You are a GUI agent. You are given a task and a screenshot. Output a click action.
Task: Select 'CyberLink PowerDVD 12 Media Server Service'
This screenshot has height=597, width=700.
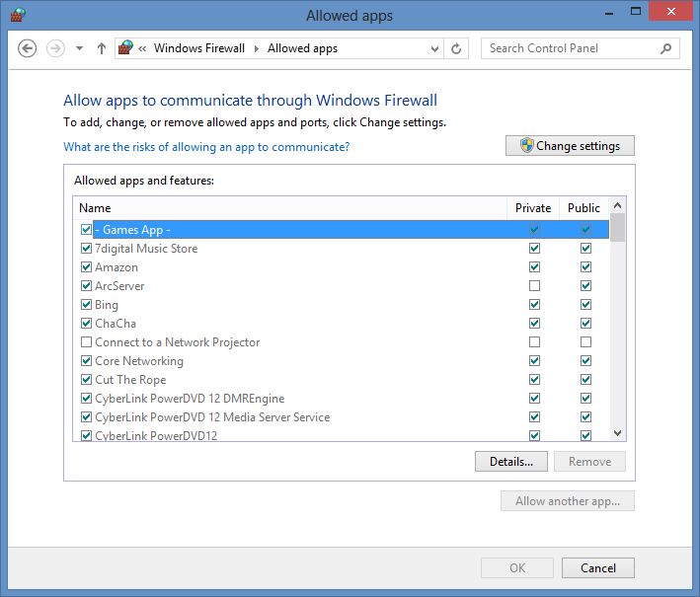click(x=212, y=417)
